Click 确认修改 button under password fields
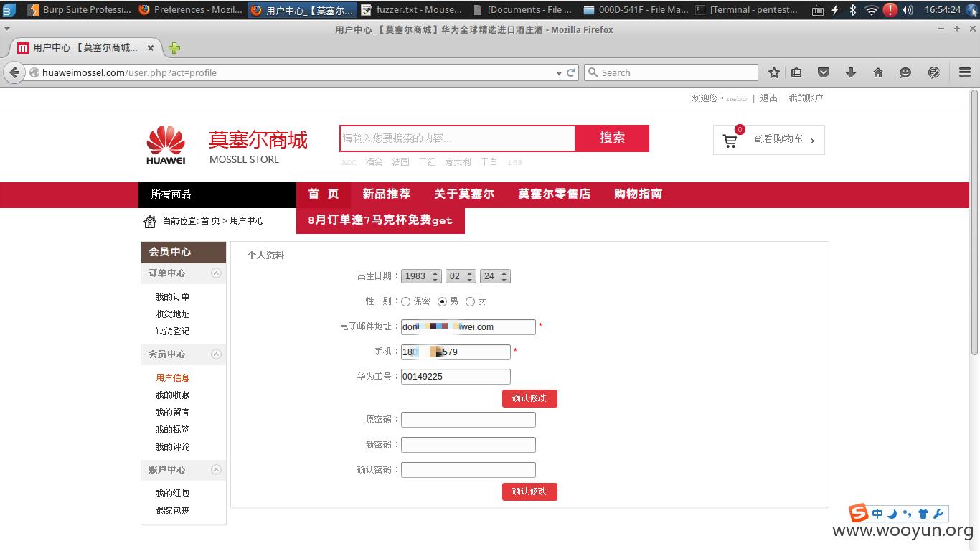The image size is (980, 551). coord(529,491)
